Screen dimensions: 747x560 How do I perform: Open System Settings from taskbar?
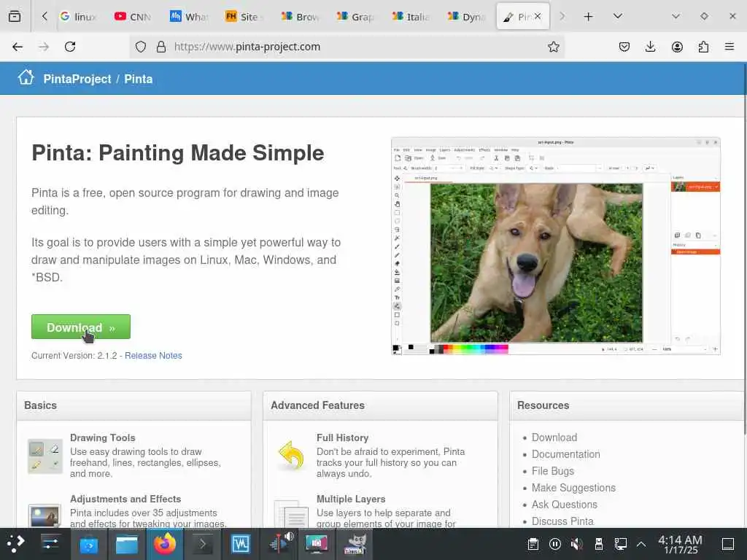[50, 544]
